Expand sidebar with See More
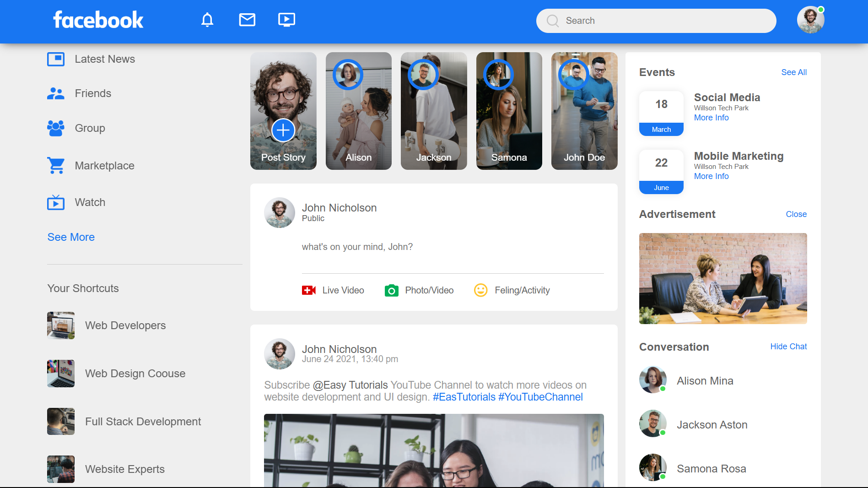The width and height of the screenshot is (868, 488). [x=71, y=237]
